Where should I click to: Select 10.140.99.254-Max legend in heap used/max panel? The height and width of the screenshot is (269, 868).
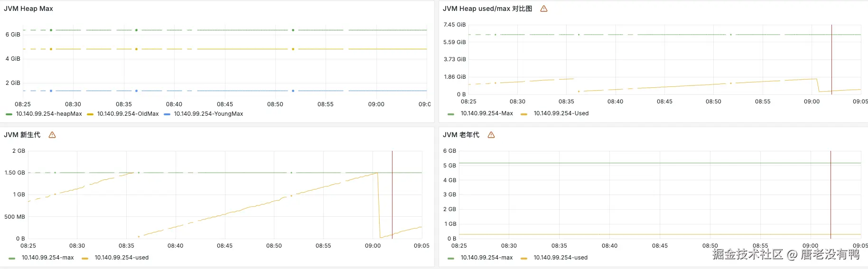point(486,113)
